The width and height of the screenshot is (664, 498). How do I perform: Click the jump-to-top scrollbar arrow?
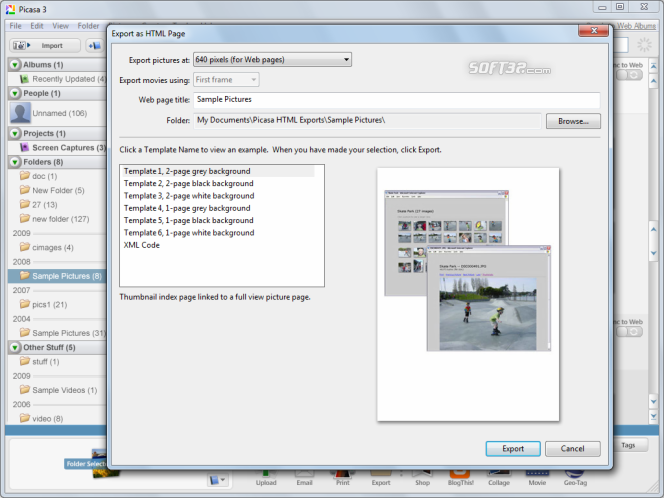(653, 66)
